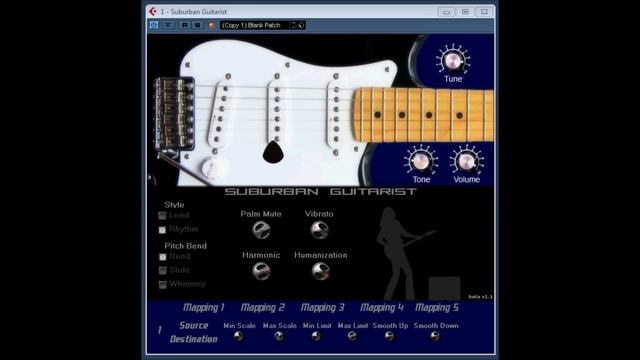This screenshot has width=640, height=360.
Task: Click the Tone knob
Action: click(421, 162)
